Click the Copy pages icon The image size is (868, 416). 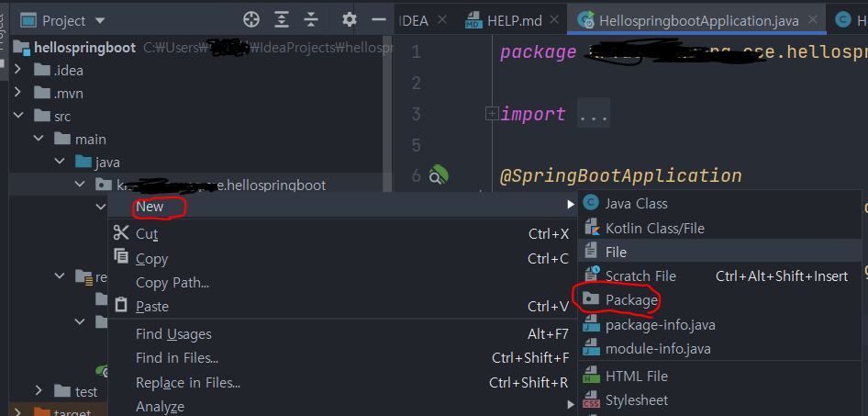click(x=121, y=256)
